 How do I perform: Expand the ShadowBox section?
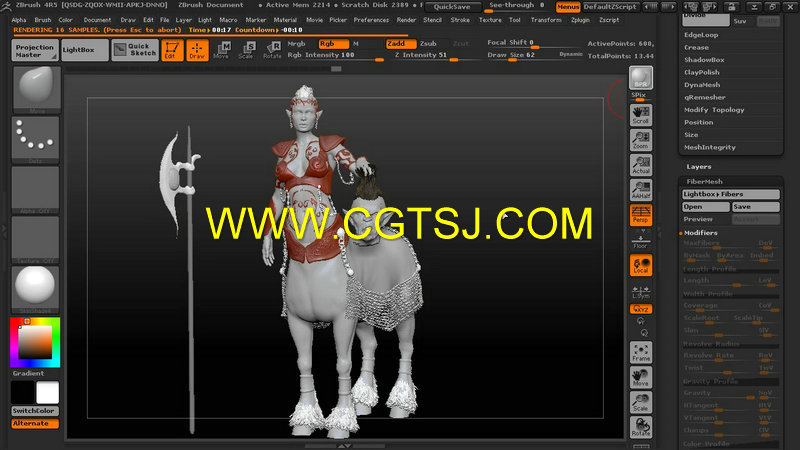pyautogui.click(x=704, y=60)
